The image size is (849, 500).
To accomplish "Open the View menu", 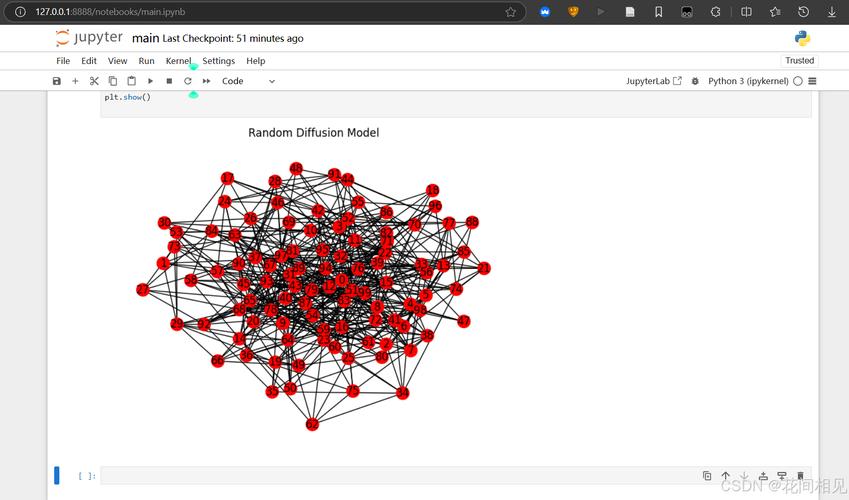I will pyautogui.click(x=117, y=61).
